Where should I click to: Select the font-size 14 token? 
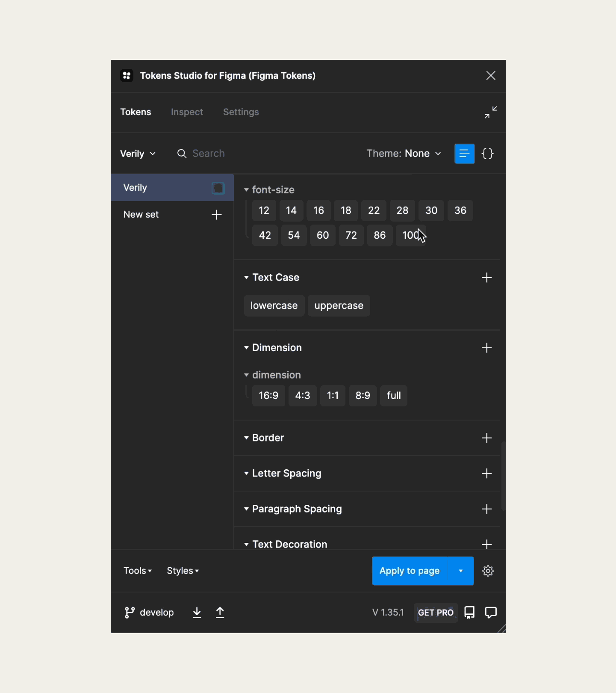point(292,210)
